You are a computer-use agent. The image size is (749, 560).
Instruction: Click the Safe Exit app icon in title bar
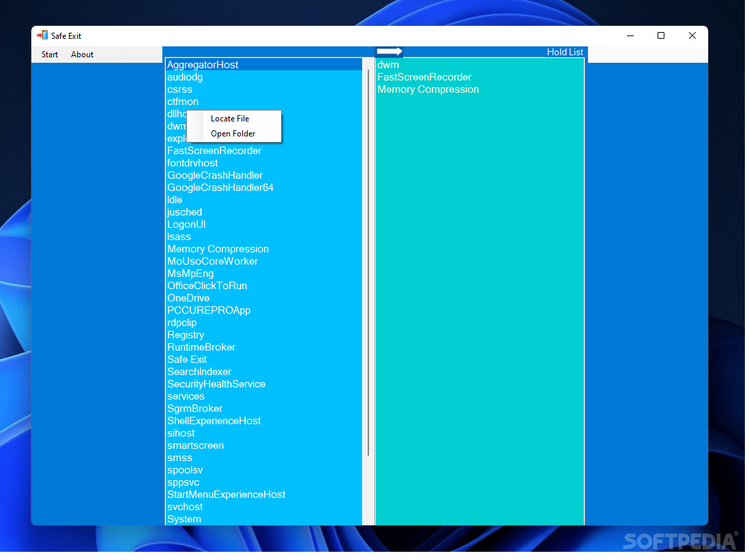pyautogui.click(x=42, y=35)
